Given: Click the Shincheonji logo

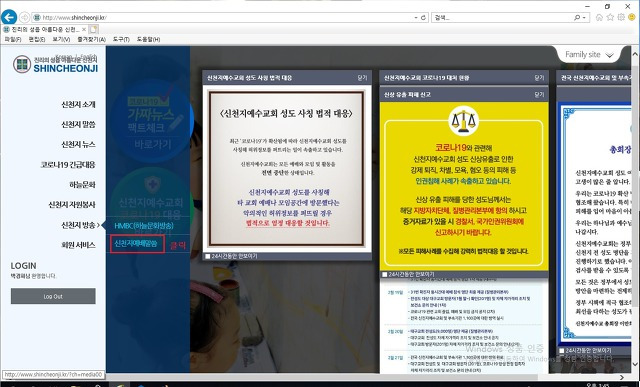Looking at the screenshot, I should pos(56,64).
